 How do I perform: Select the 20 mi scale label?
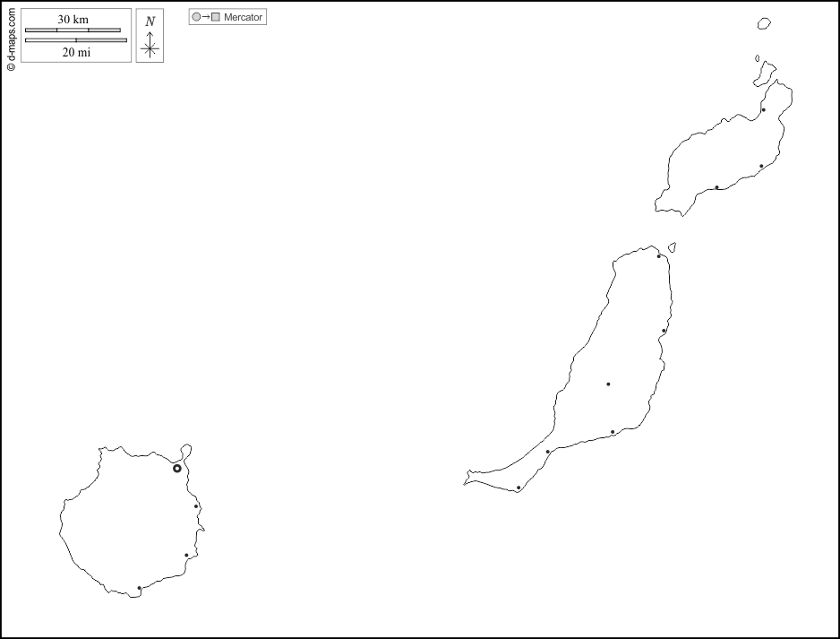(75, 52)
